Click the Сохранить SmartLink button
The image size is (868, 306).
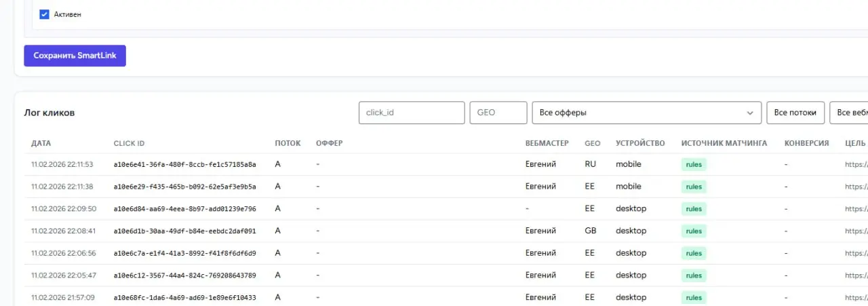75,56
